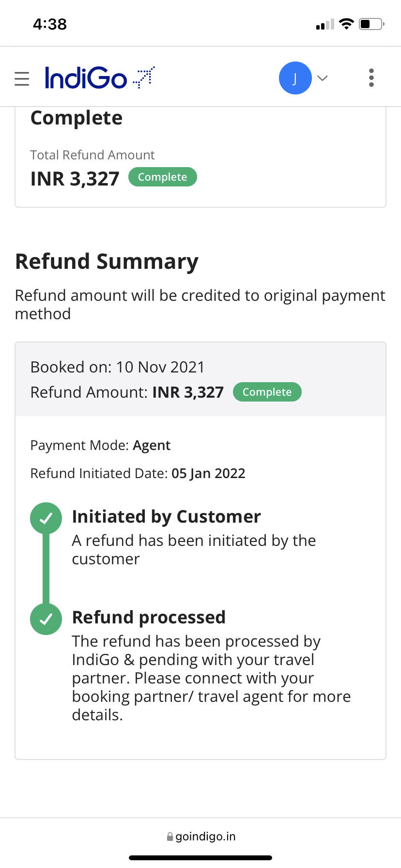Image resolution: width=401 pixels, height=868 pixels.
Task: Tap the green refund progress line
Action: coord(46,569)
